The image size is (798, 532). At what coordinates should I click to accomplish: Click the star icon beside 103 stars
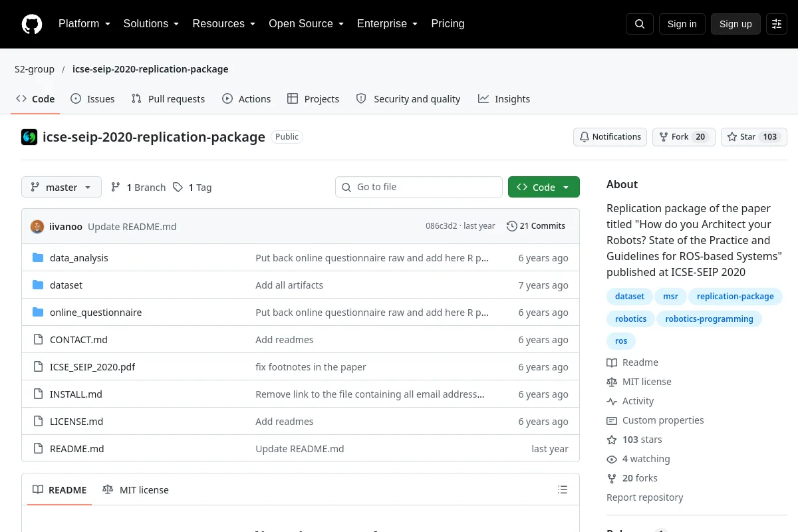pos(612,440)
